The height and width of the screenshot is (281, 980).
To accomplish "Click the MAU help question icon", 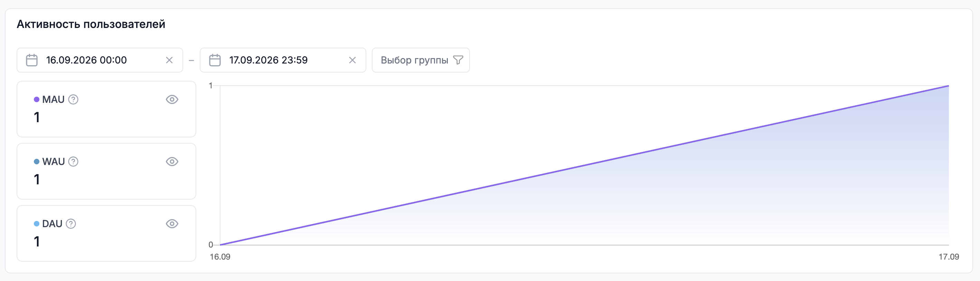I will [x=73, y=100].
